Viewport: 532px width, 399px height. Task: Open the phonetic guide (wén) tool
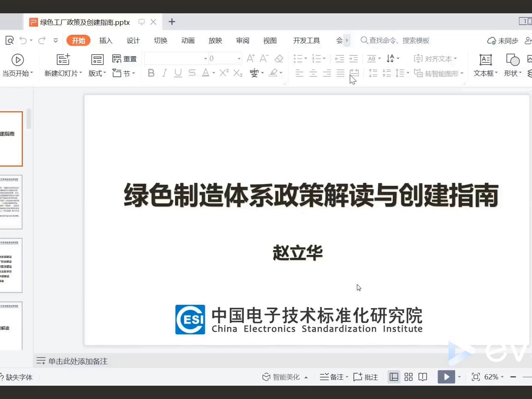point(254,73)
